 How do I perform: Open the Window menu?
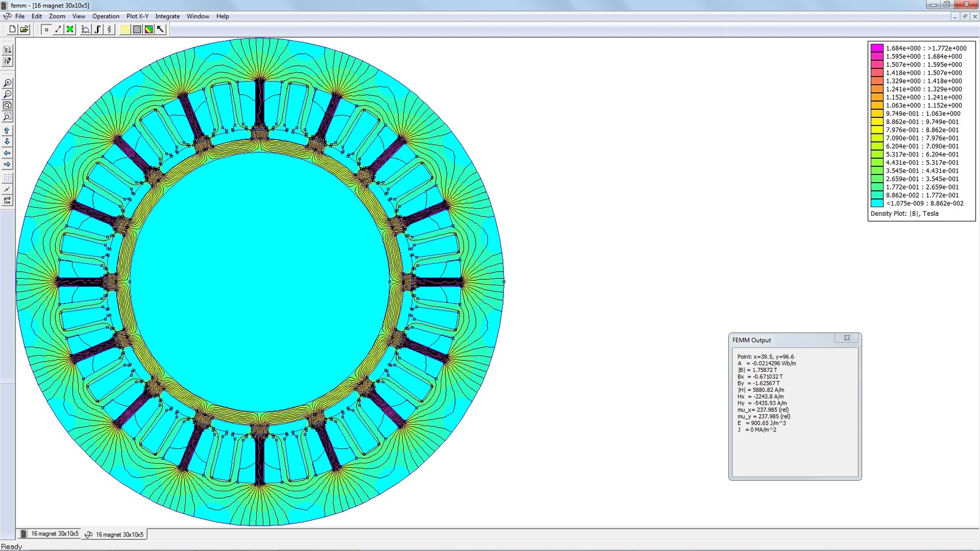pos(198,16)
